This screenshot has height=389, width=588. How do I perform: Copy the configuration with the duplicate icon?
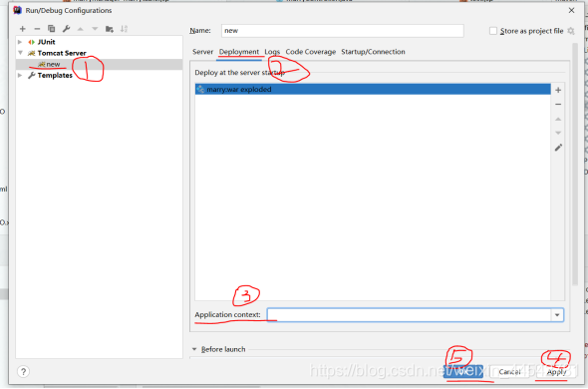(52, 29)
